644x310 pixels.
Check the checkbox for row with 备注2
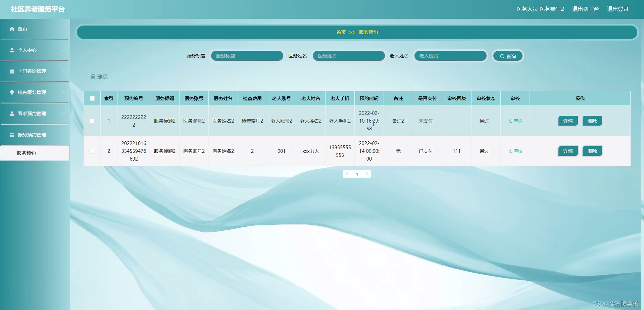click(92, 121)
